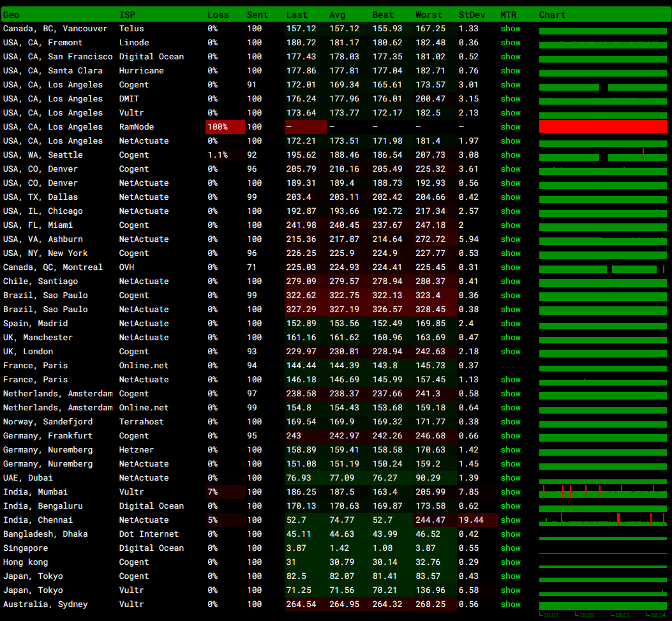Click the Loss column header

[x=218, y=15]
